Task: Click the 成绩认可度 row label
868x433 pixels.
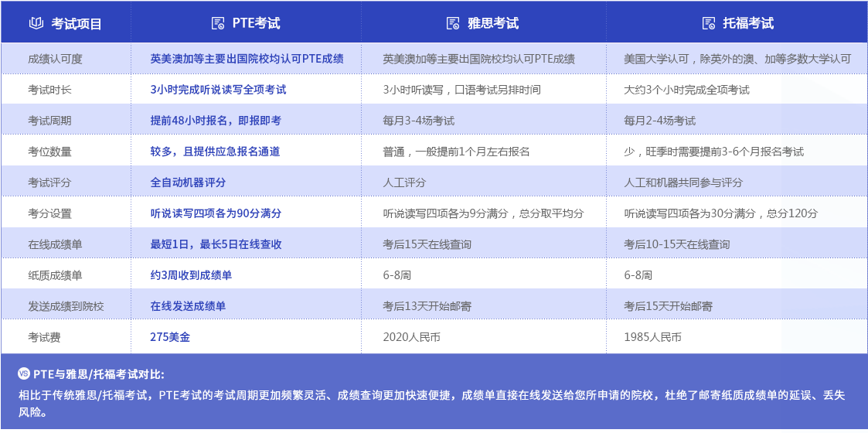Action: point(55,59)
